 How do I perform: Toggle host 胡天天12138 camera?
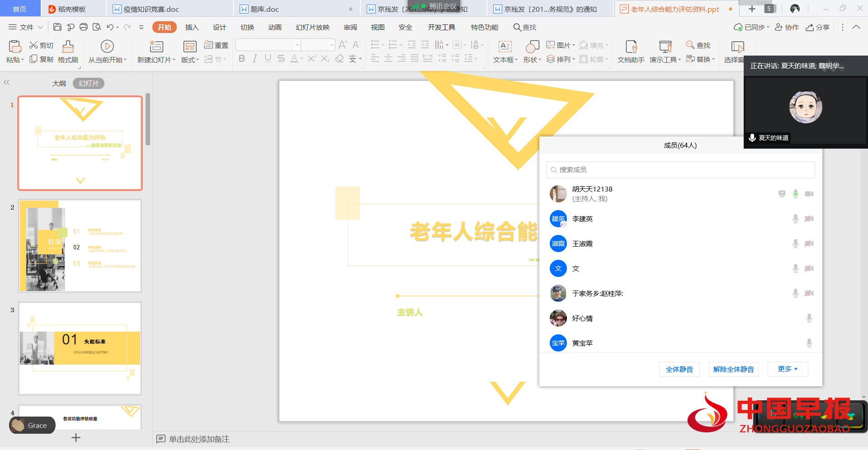pyautogui.click(x=809, y=194)
